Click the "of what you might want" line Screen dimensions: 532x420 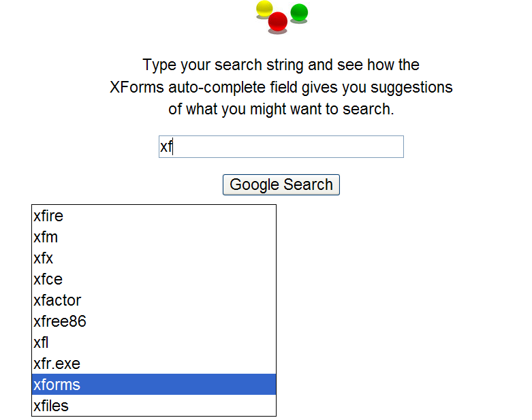(281, 109)
